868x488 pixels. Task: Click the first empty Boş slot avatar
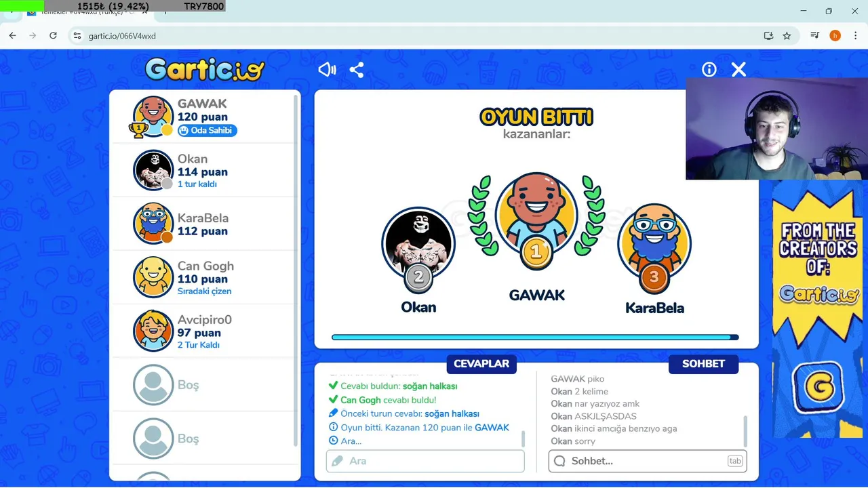coord(153,384)
